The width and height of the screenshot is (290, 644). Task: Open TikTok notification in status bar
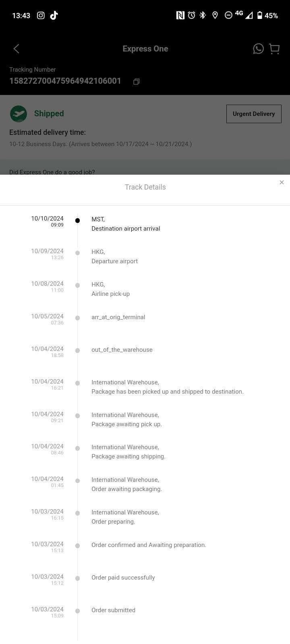pyautogui.click(x=54, y=15)
